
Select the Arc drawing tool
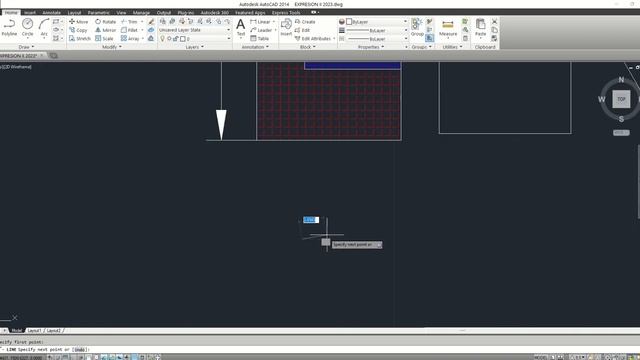coord(44,28)
